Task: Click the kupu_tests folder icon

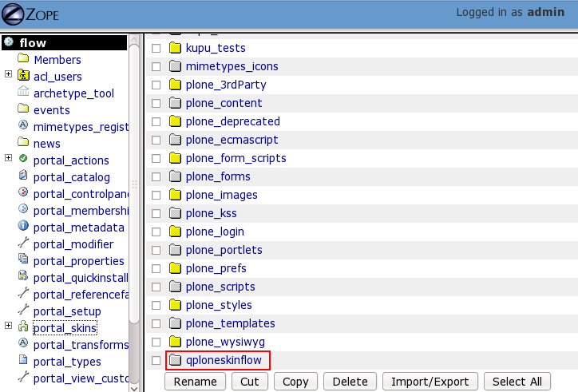Action: (x=175, y=48)
